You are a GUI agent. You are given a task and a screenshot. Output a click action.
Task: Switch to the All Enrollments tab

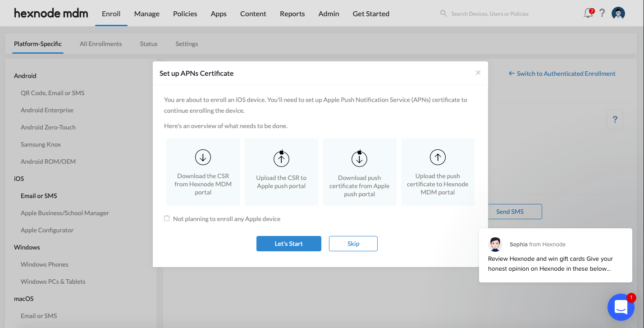click(101, 44)
